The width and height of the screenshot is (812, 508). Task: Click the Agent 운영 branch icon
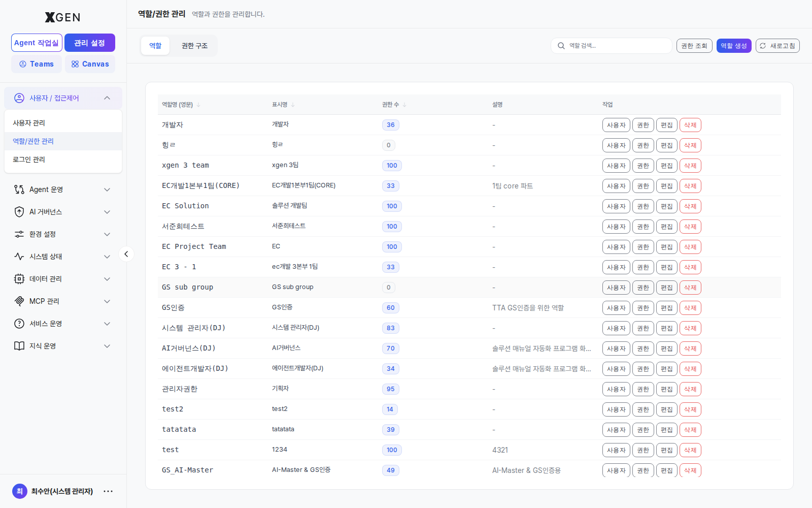point(19,189)
